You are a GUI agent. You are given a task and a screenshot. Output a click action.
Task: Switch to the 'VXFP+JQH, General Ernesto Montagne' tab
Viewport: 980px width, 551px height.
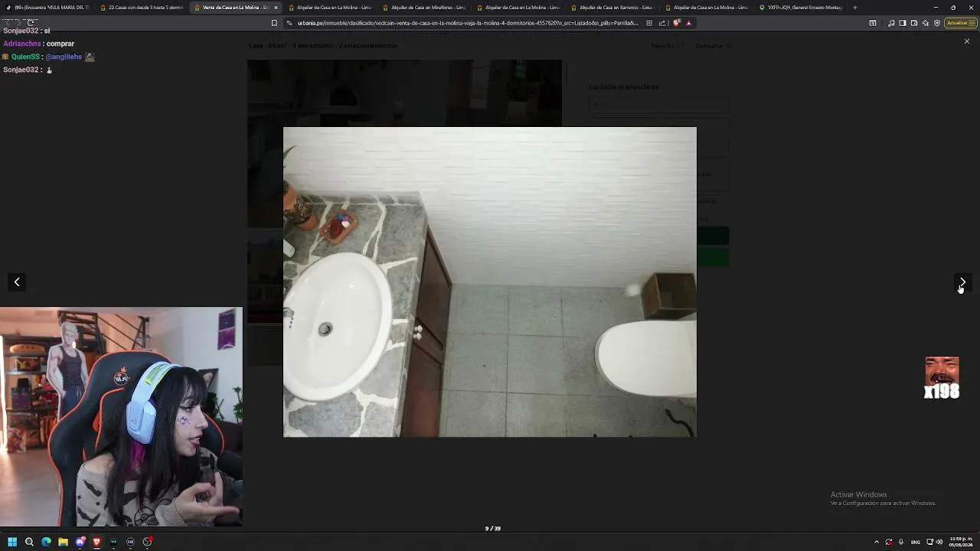coord(802,8)
